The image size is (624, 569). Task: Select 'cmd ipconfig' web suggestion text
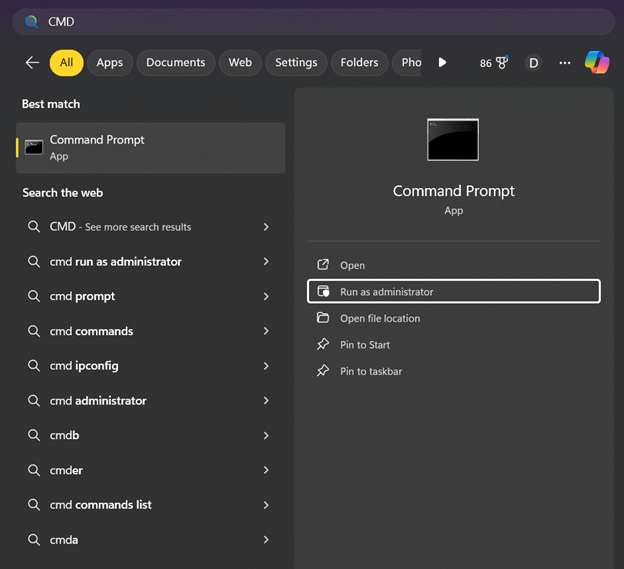click(84, 366)
